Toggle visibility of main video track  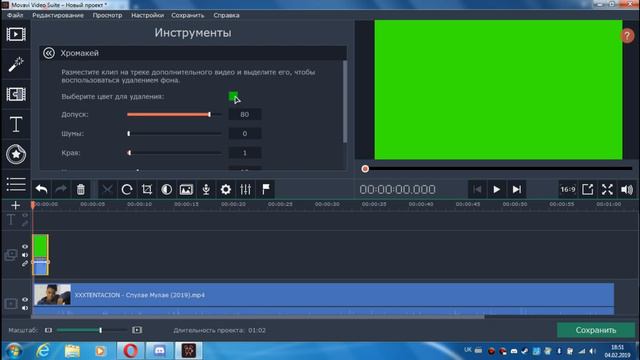[25, 300]
